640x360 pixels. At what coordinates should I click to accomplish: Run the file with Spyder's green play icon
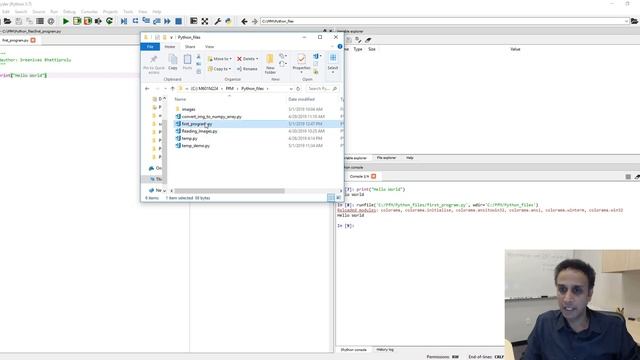pos(66,21)
